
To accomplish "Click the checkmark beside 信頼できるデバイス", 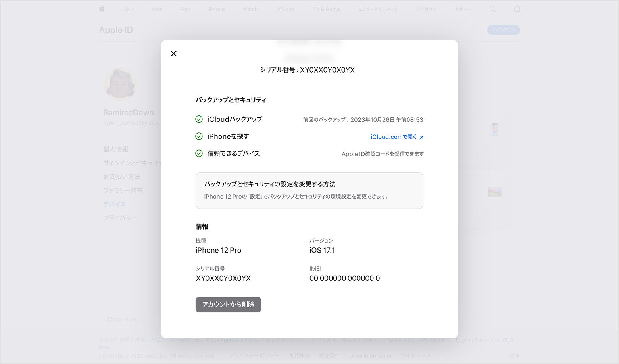I will point(199,153).
